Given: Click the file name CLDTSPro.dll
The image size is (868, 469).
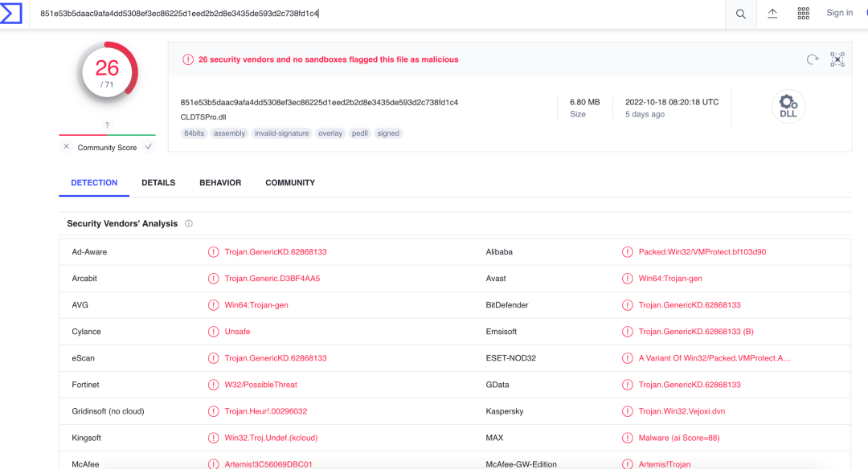Looking at the screenshot, I should 203,117.
